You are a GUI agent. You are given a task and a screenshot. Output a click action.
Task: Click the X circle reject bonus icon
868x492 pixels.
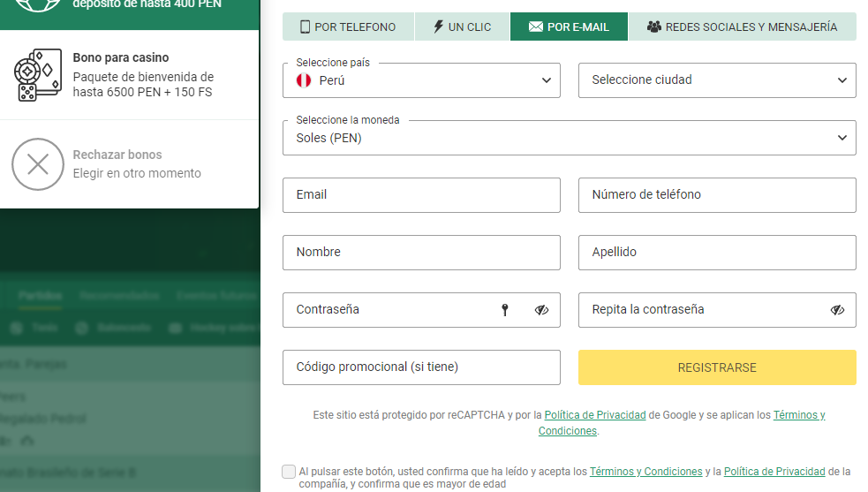(38, 164)
